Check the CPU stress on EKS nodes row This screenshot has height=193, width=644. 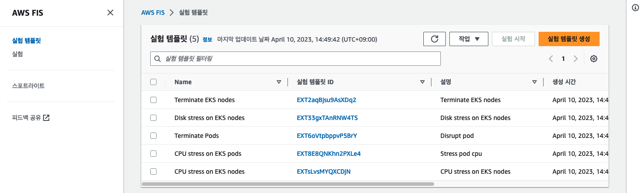click(153, 172)
